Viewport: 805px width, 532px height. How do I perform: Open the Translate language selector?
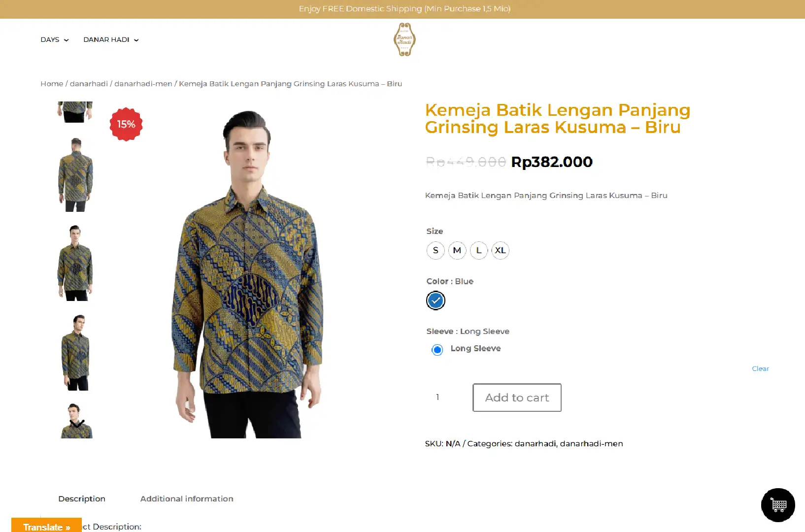[46, 527]
